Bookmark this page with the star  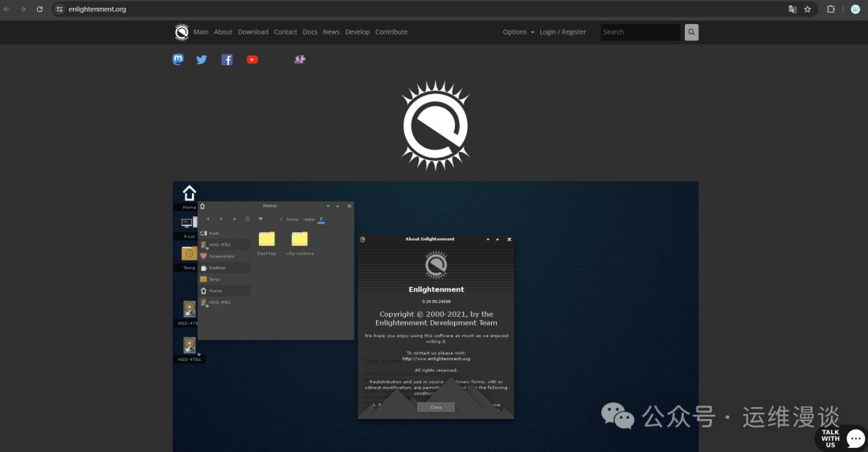808,10
